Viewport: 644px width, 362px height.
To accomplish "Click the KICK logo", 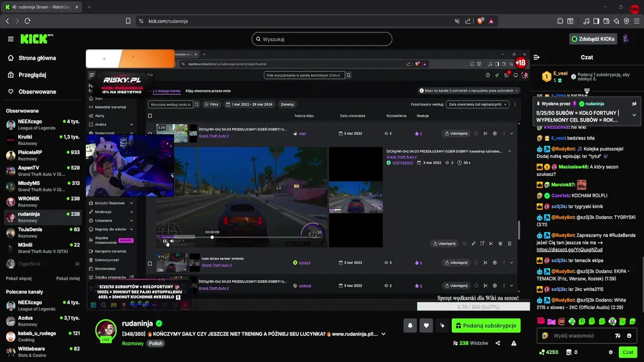I will (36, 39).
